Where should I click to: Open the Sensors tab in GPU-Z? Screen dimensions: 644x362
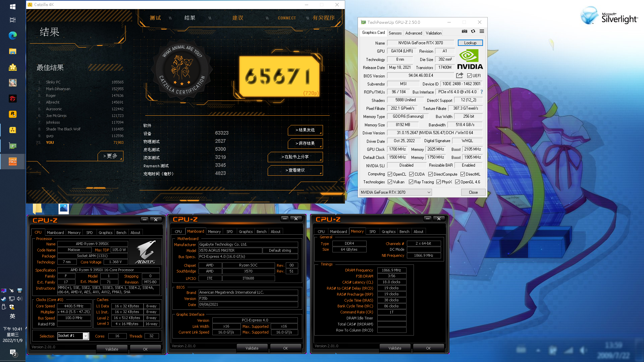point(395,33)
